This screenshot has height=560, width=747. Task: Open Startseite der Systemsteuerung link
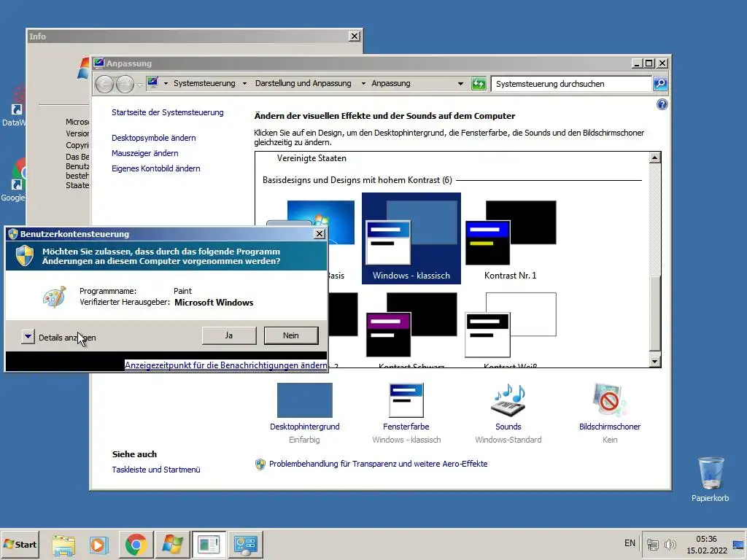(x=168, y=112)
